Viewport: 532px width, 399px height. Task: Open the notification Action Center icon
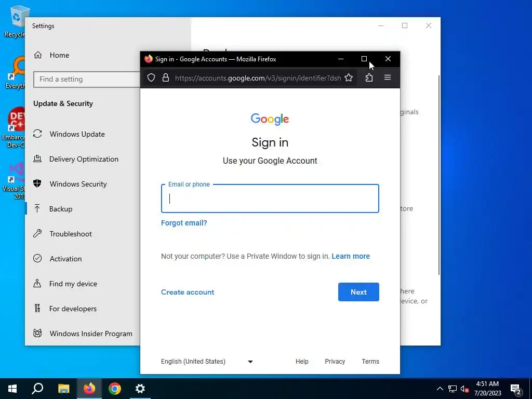pyautogui.click(x=516, y=390)
